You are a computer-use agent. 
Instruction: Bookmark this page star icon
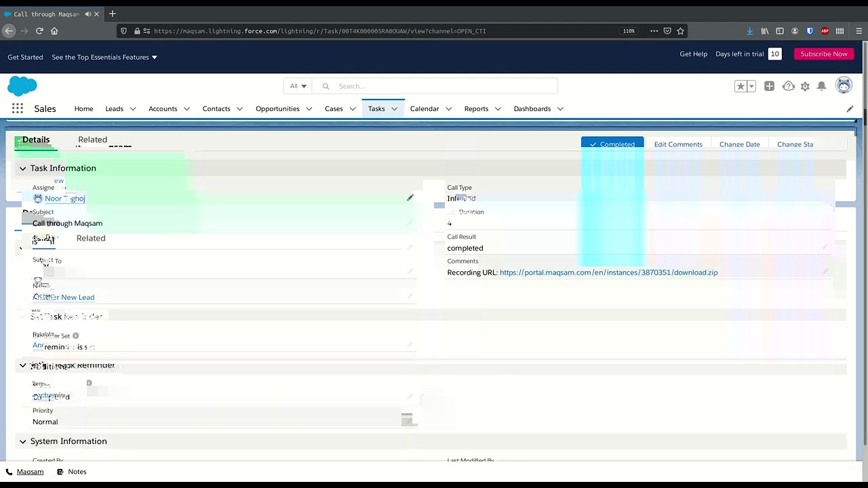[680, 30]
